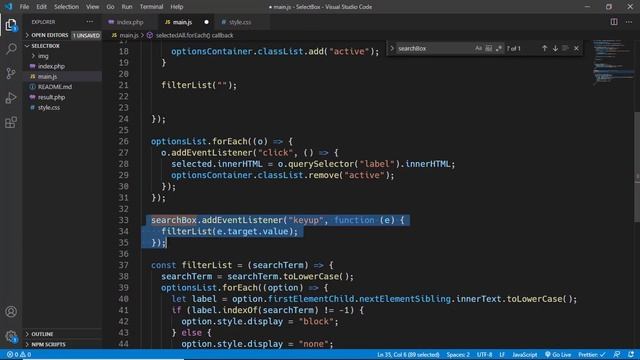The image size is (640, 360).
Task: Open the Selection menu
Action: [66, 7]
